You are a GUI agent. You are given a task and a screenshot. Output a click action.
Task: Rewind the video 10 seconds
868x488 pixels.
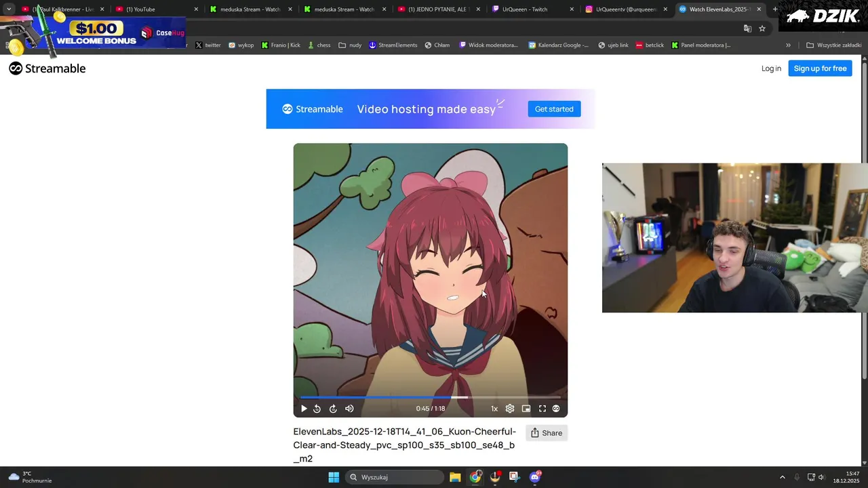point(317,409)
